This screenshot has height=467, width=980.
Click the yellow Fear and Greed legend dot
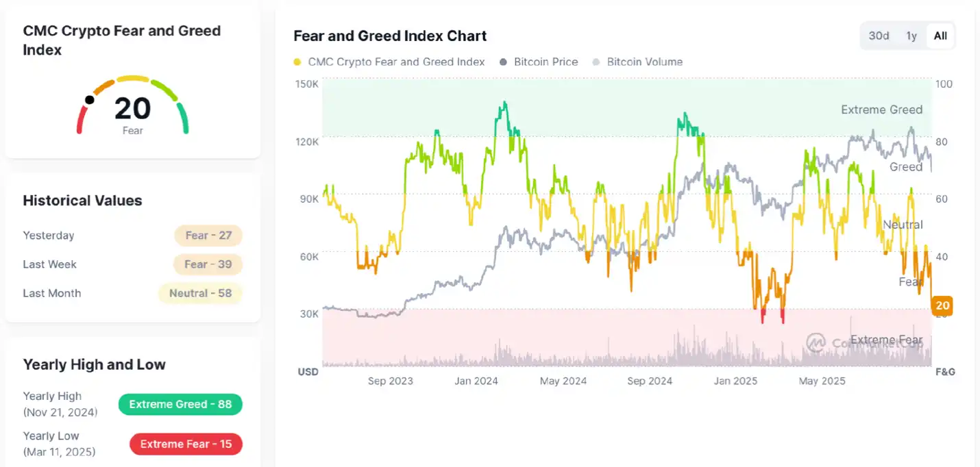pyautogui.click(x=297, y=62)
